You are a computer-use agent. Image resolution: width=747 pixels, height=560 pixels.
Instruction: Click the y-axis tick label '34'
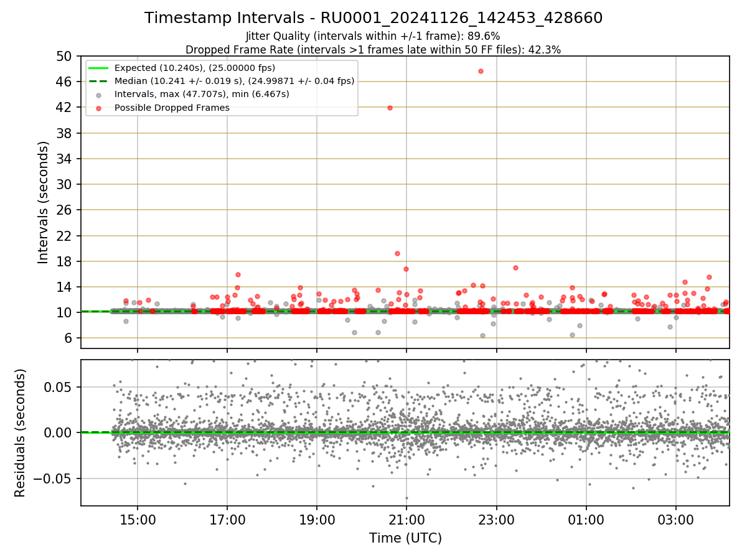pos(64,159)
